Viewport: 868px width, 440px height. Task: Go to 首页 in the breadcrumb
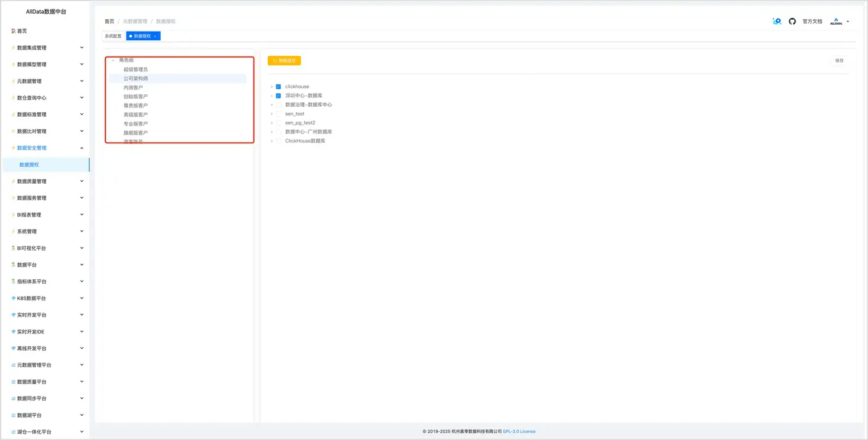(x=109, y=22)
